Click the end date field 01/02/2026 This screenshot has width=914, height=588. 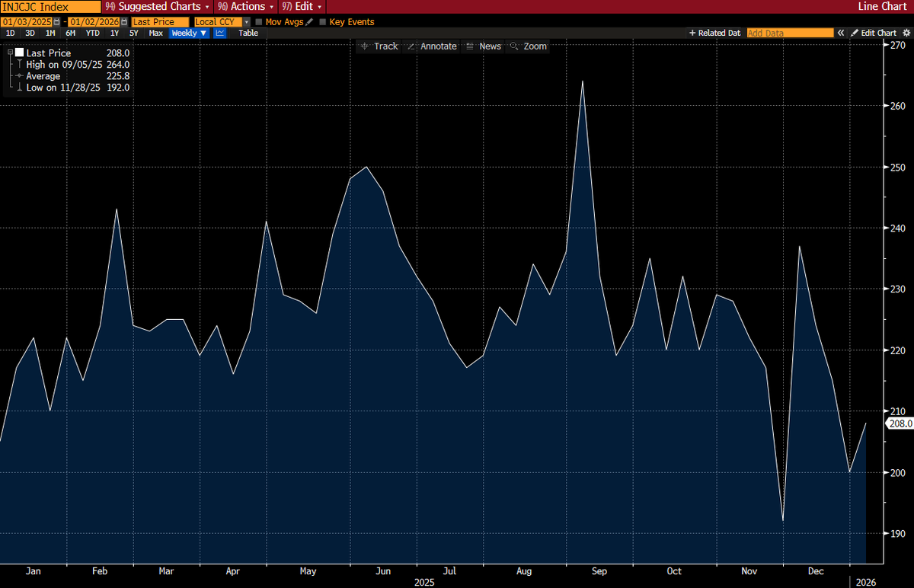(94, 22)
